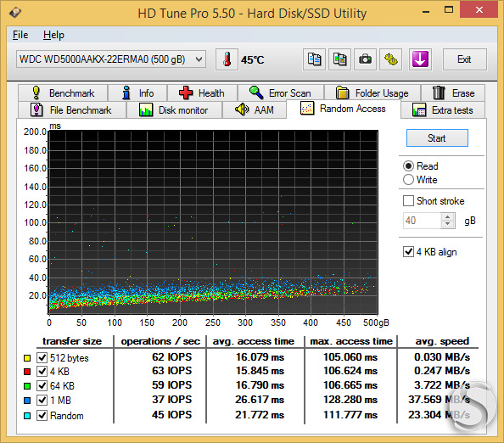Click the copy text to clipboard icon
504x443 pixels.
point(314,59)
